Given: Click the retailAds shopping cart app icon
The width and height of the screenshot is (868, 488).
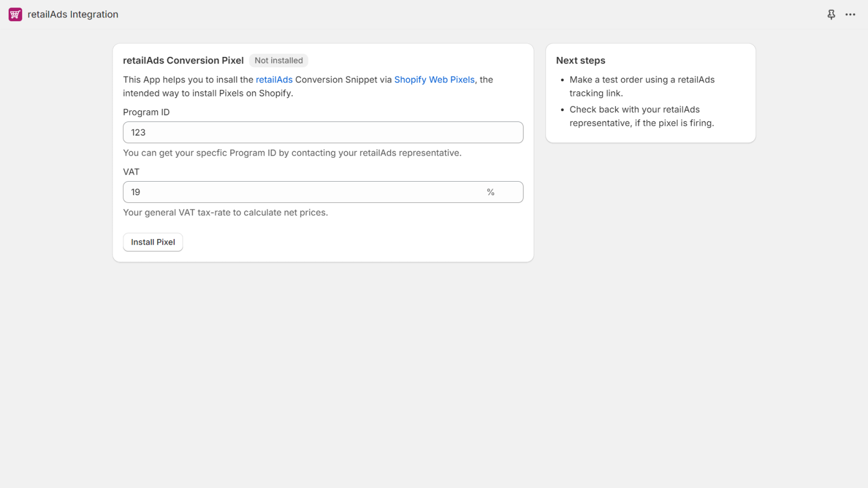Looking at the screenshot, I should (x=15, y=15).
